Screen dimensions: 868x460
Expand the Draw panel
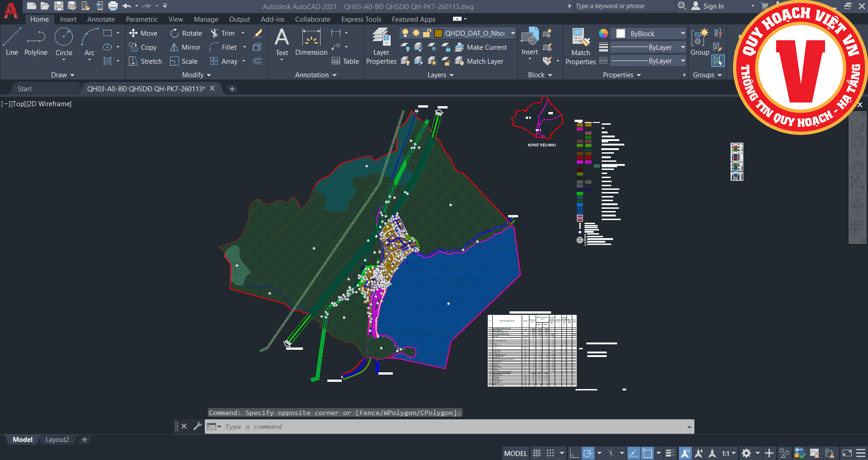[x=62, y=75]
